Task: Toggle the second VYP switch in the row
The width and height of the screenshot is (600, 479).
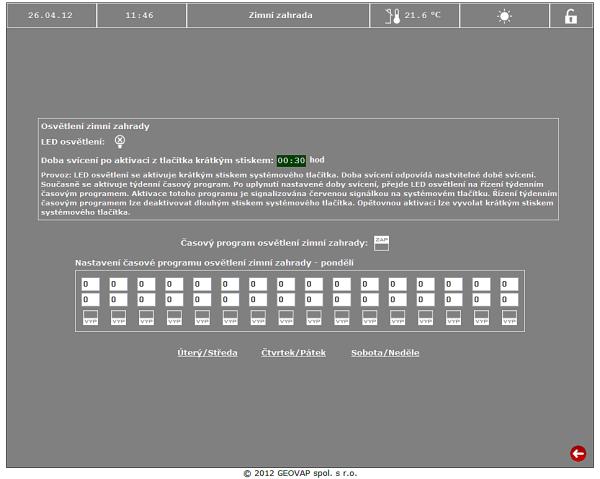Action: [119, 318]
